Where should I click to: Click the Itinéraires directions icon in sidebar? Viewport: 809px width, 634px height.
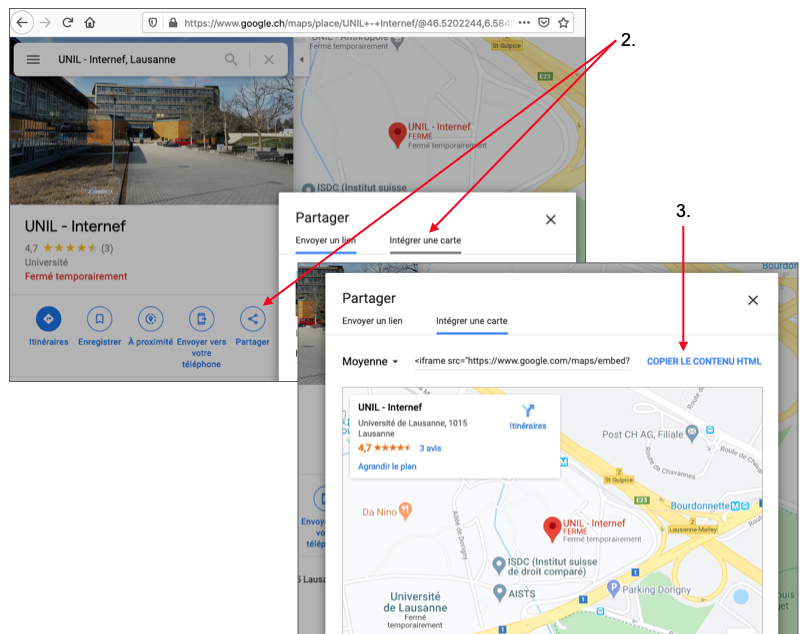tap(48, 319)
